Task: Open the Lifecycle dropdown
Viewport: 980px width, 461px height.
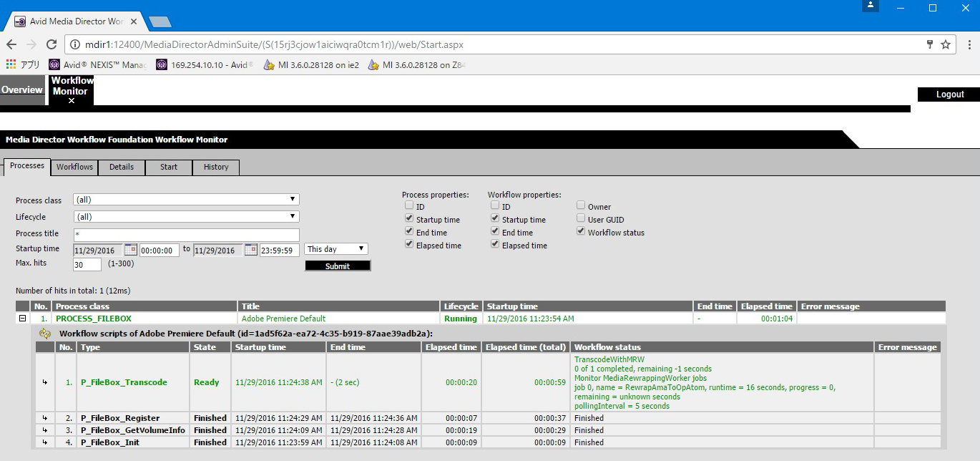Action: [x=186, y=216]
